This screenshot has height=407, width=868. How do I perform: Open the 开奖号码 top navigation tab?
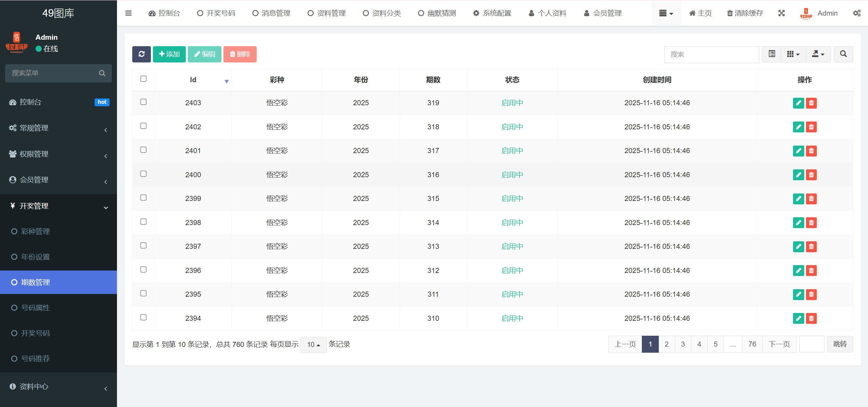216,13
